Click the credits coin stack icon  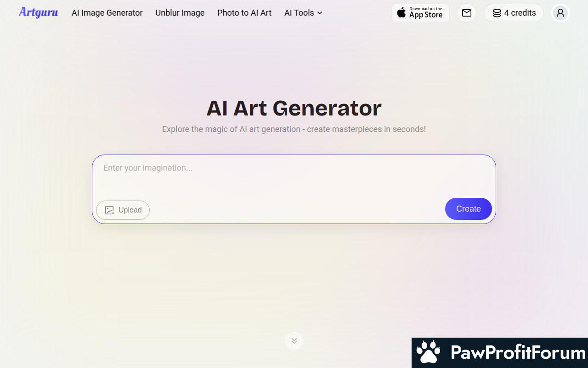coord(497,13)
